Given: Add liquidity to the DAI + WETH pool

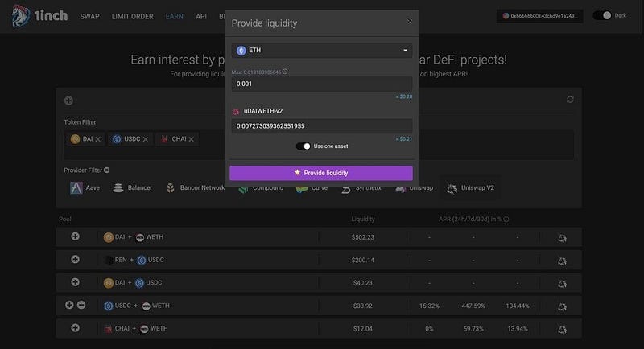Looking at the screenshot, I should [76, 236].
